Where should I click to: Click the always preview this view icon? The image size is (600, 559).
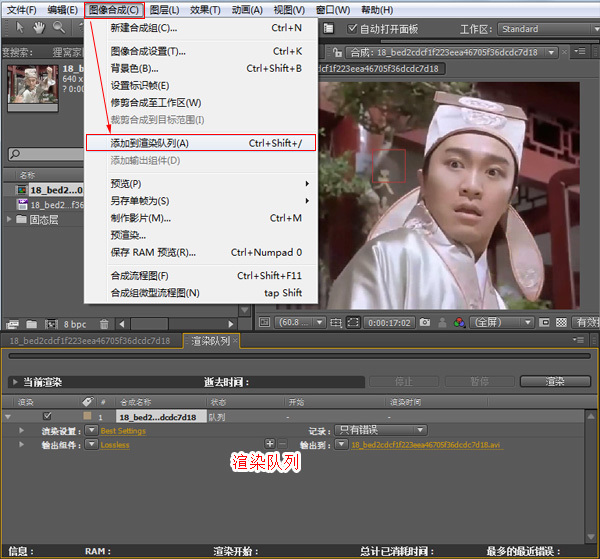(x=264, y=323)
